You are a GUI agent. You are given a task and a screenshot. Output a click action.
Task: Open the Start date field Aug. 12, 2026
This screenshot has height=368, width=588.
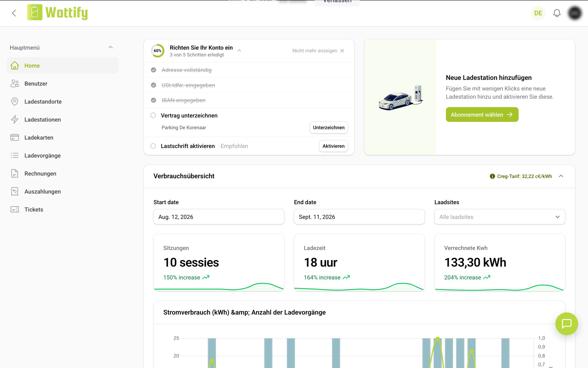219,217
